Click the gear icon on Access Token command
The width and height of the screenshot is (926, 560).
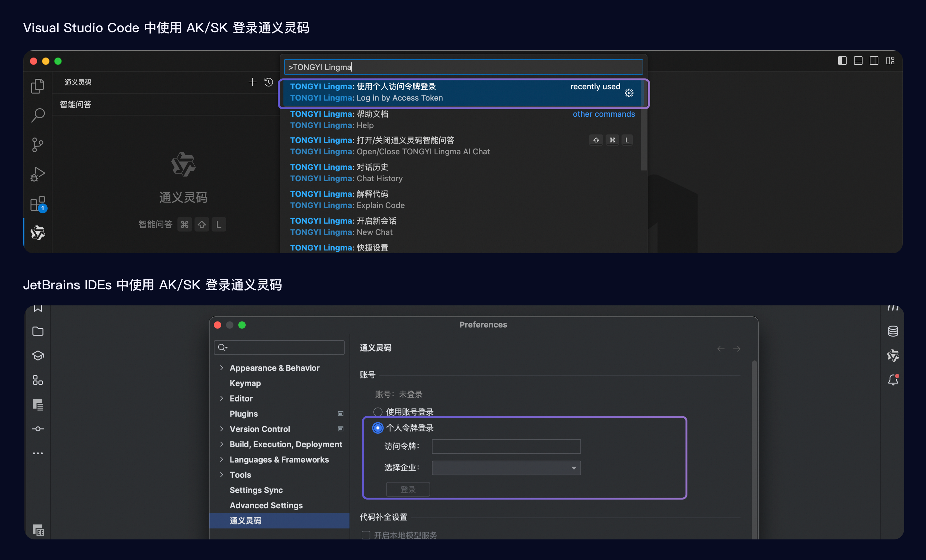(x=629, y=93)
